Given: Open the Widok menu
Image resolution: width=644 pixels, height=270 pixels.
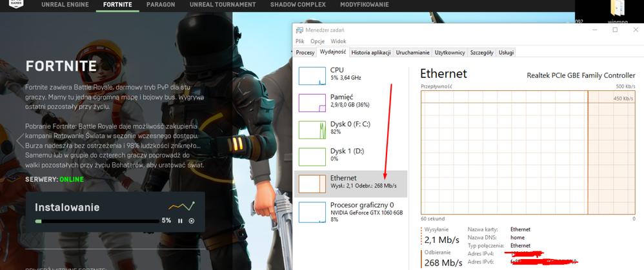Looking at the screenshot, I should tap(338, 41).
